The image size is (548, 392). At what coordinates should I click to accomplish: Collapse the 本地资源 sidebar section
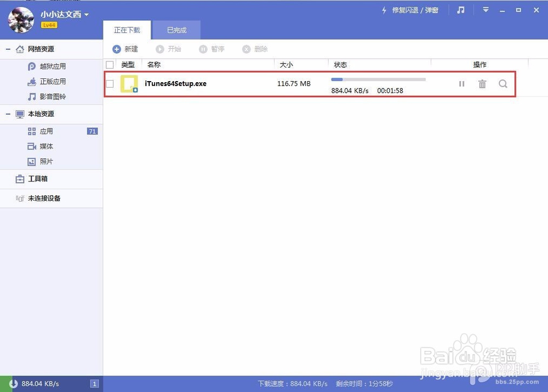tap(7, 114)
